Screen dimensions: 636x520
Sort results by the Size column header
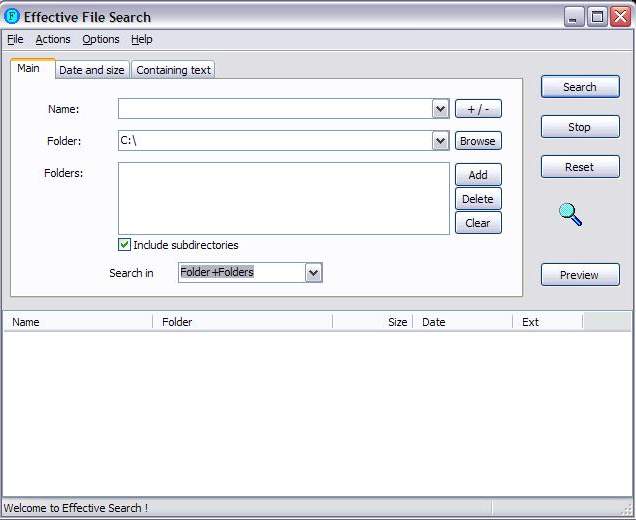372,322
